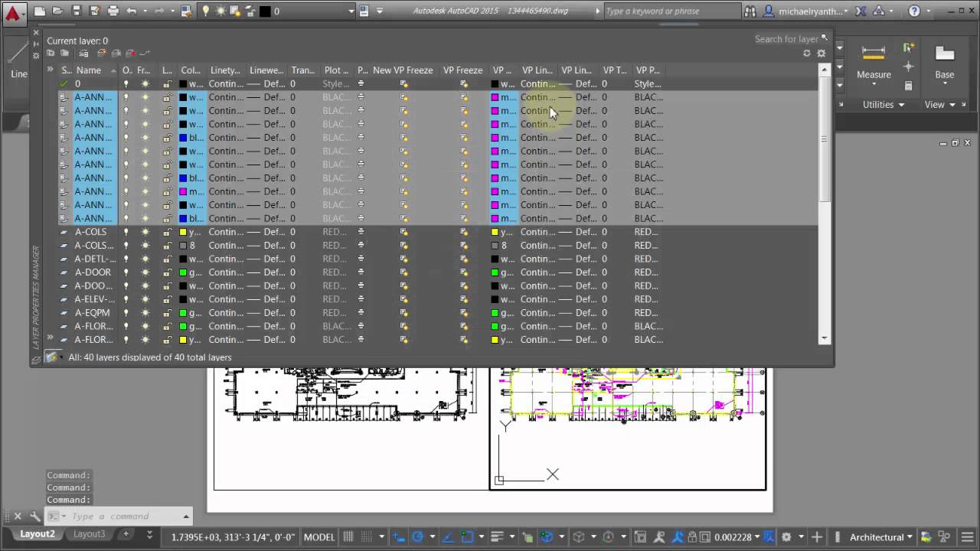Screen dimensions: 980x551
Task: Click the New VP Freeze column header
Action: [403, 70]
